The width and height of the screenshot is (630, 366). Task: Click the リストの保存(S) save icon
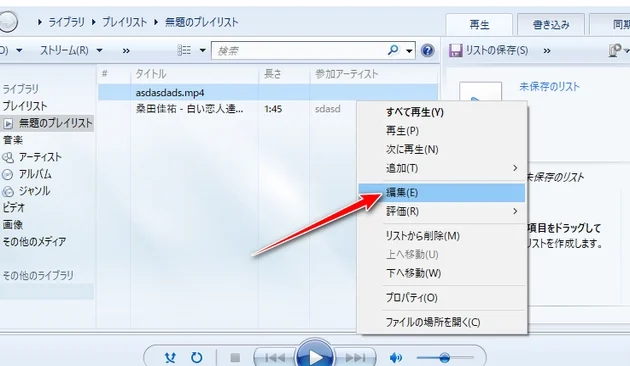pos(455,51)
